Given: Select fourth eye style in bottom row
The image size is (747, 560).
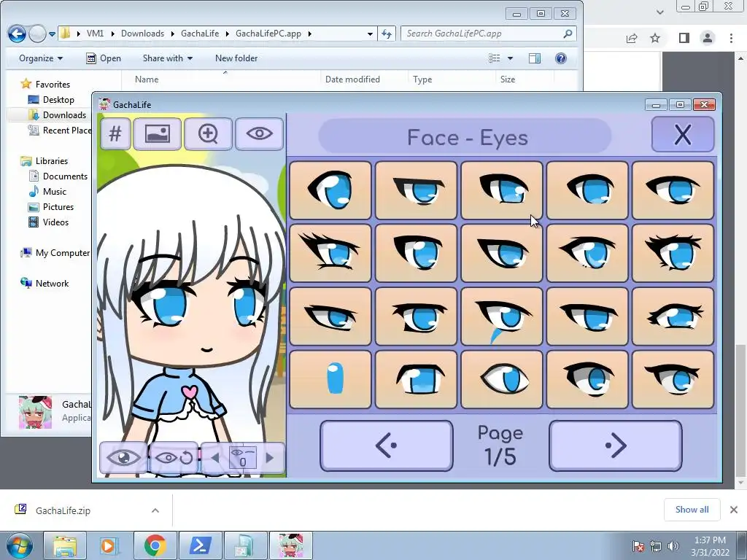Looking at the screenshot, I should 587,379.
